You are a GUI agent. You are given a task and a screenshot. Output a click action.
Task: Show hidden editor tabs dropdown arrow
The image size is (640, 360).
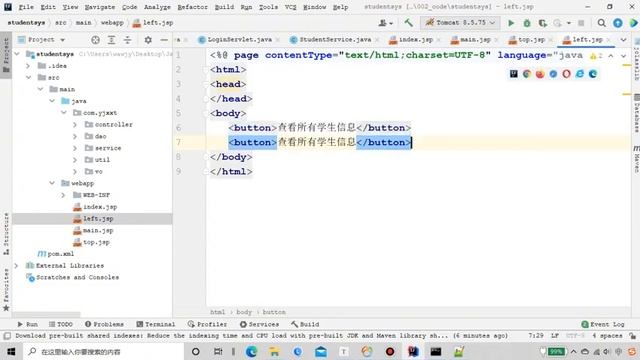(x=623, y=40)
